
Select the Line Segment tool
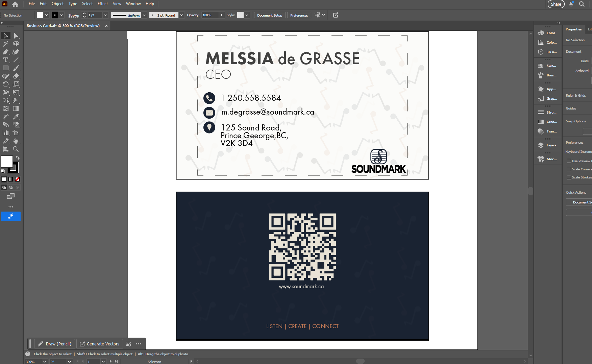click(16, 60)
